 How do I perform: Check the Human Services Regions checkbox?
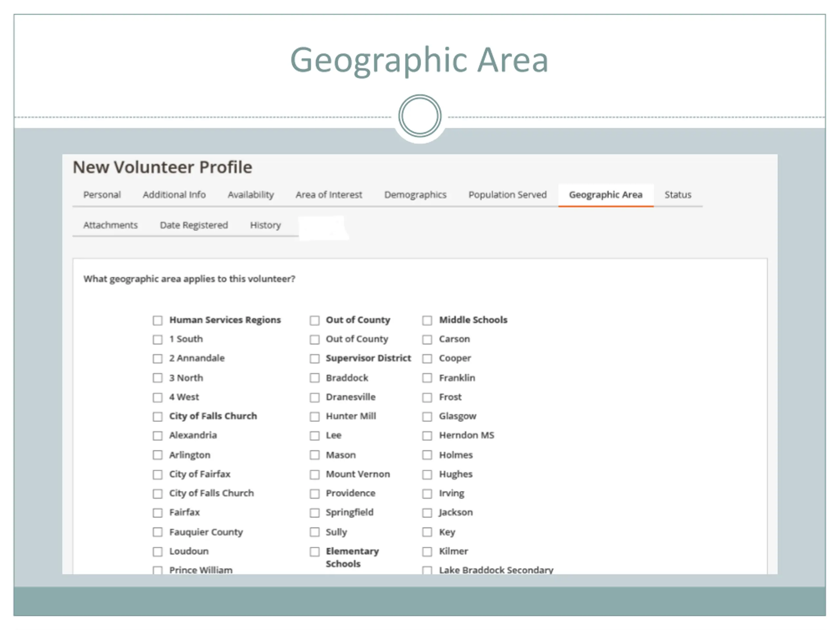(157, 321)
